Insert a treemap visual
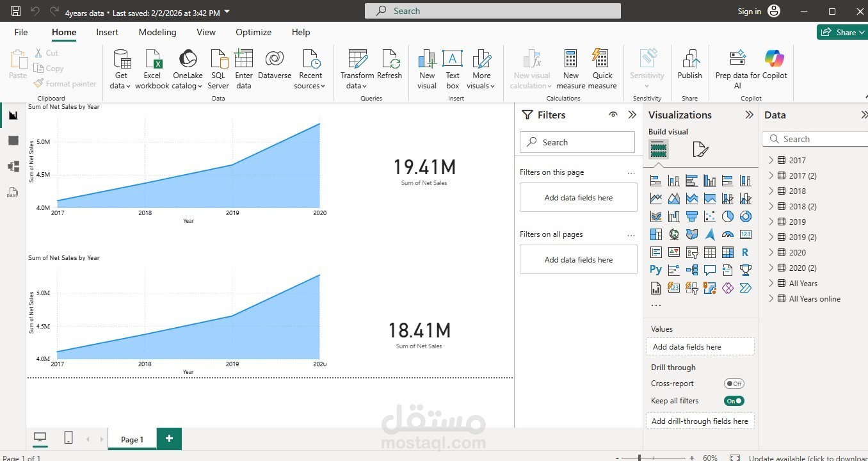868x461 pixels. click(x=655, y=234)
